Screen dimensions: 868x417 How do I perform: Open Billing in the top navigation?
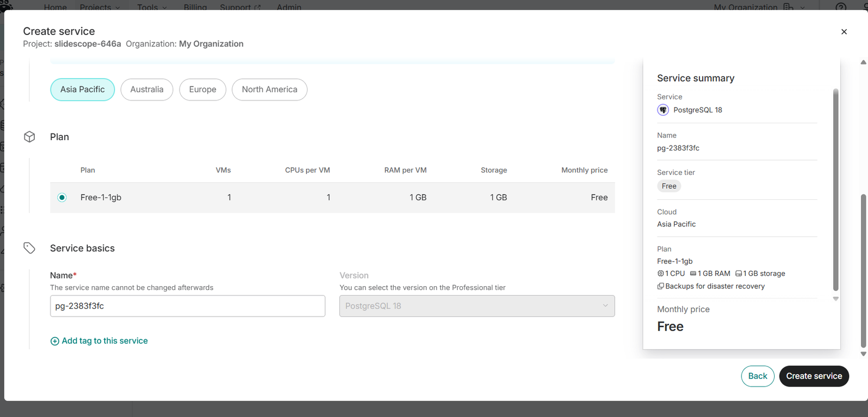coord(195,7)
